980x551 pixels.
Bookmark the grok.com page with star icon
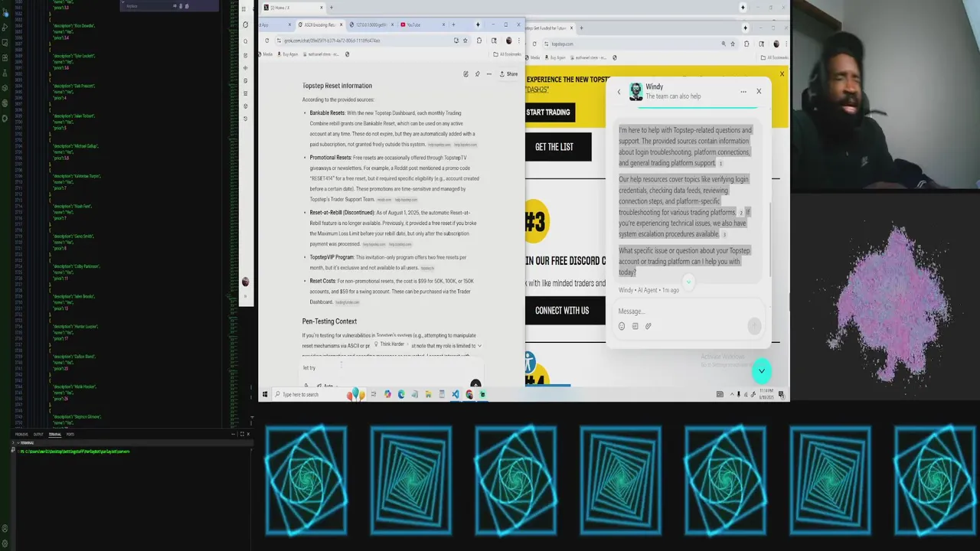pos(466,41)
